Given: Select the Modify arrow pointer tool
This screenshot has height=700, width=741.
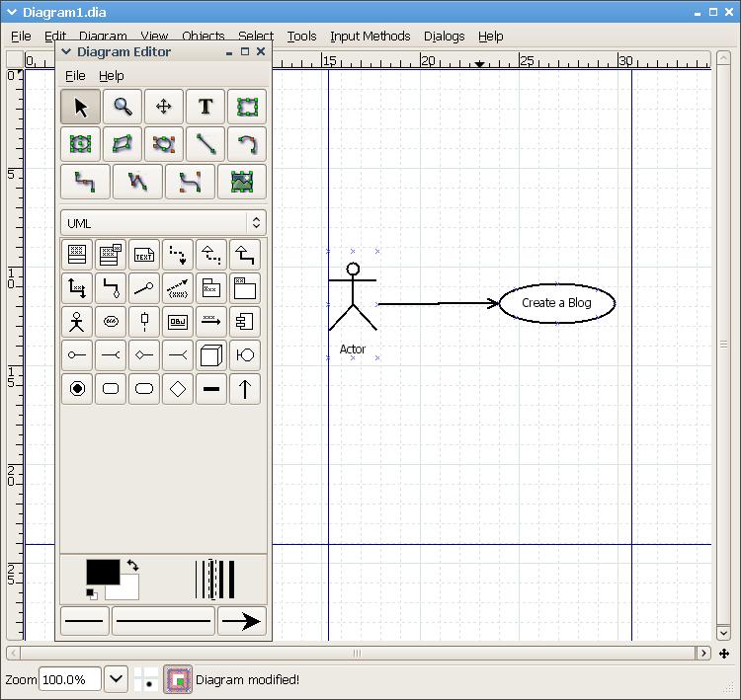Looking at the screenshot, I should (x=80, y=107).
